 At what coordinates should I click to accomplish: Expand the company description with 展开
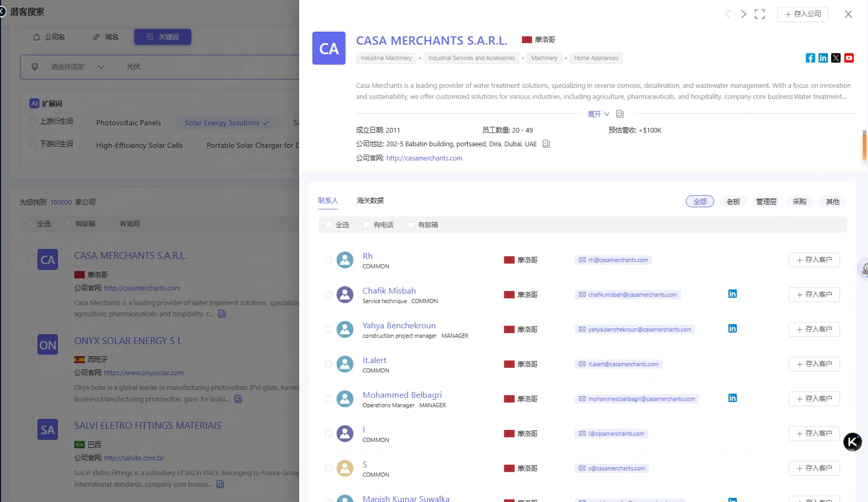coord(598,114)
